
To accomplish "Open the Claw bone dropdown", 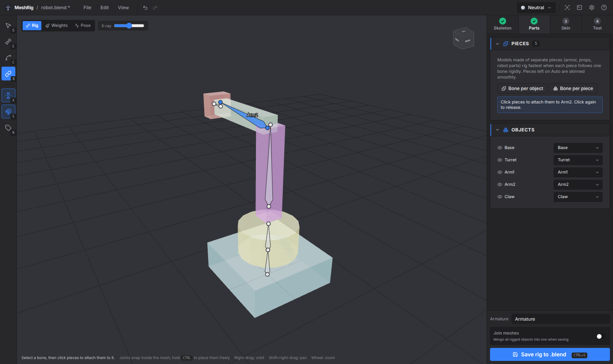I will tap(578, 197).
